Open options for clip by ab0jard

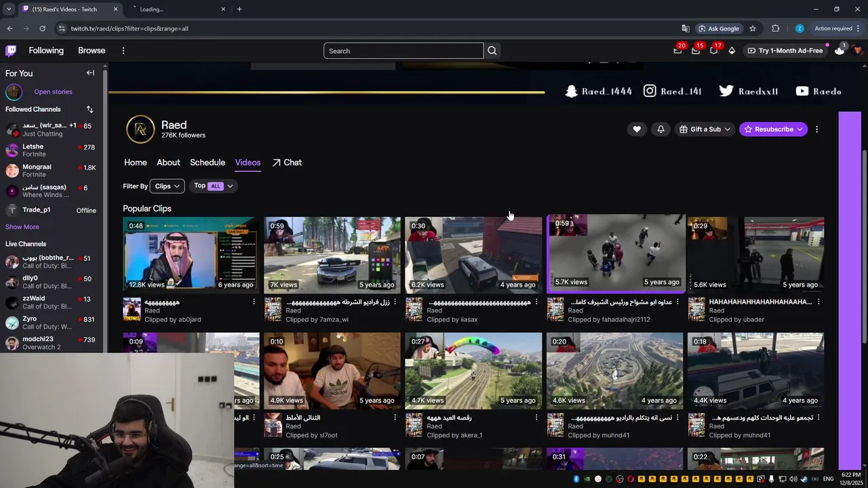pos(254,302)
